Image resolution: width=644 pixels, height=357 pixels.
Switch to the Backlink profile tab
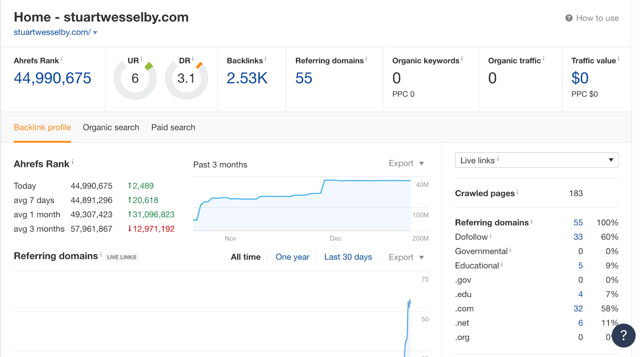pyautogui.click(x=42, y=127)
